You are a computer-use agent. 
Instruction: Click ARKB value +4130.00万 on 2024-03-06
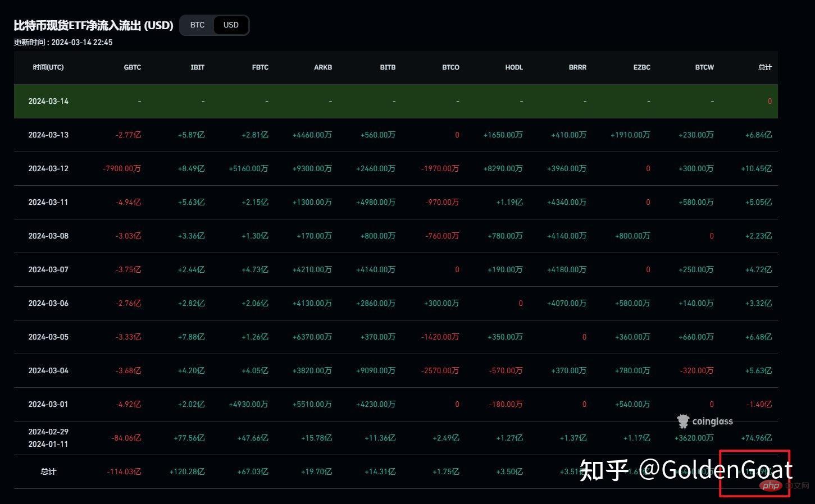click(312, 304)
